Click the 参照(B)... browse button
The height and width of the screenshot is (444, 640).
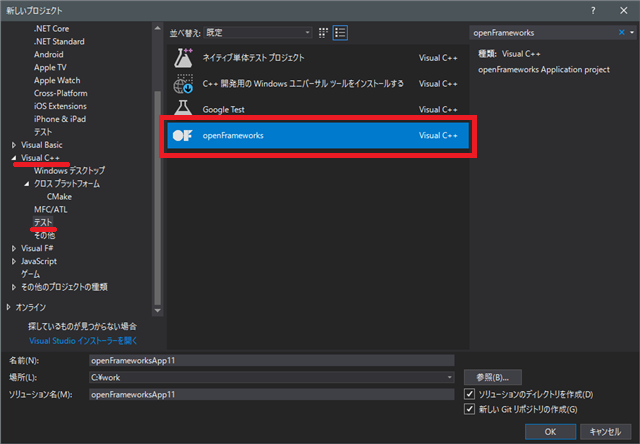pos(493,377)
